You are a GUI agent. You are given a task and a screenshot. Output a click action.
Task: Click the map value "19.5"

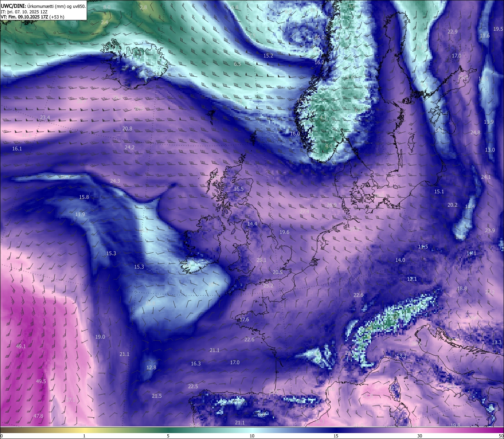pyautogui.click(x=498, y=29)
